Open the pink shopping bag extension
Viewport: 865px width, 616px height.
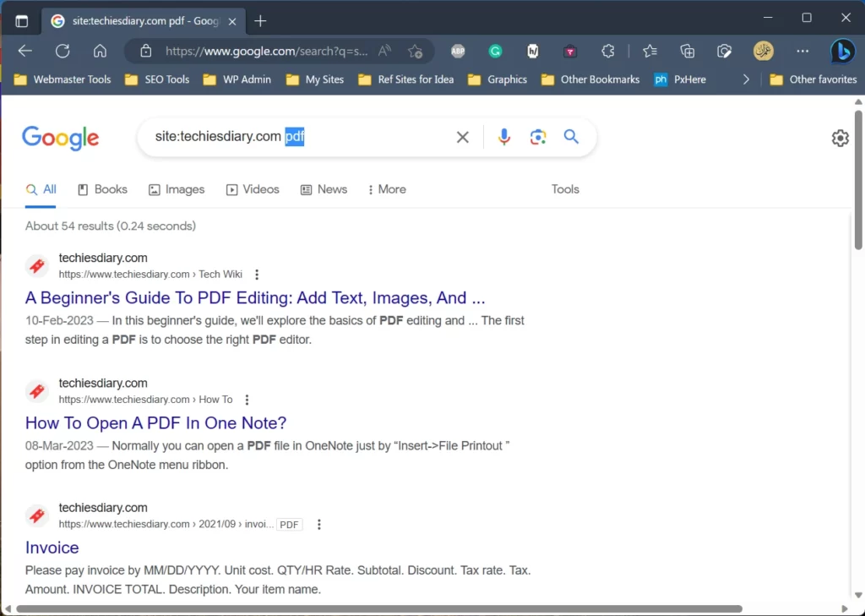570,52
